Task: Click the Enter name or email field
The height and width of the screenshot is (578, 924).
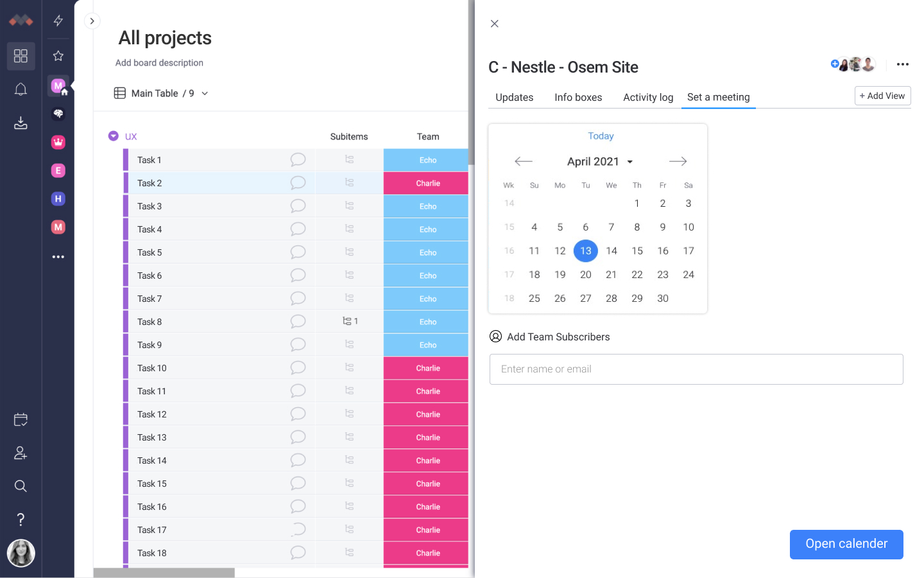Action: (x=696, y=369)
